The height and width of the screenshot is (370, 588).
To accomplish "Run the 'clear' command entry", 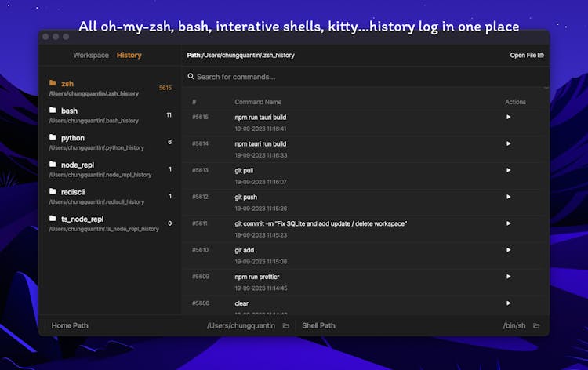I will (x=508, y=303).
